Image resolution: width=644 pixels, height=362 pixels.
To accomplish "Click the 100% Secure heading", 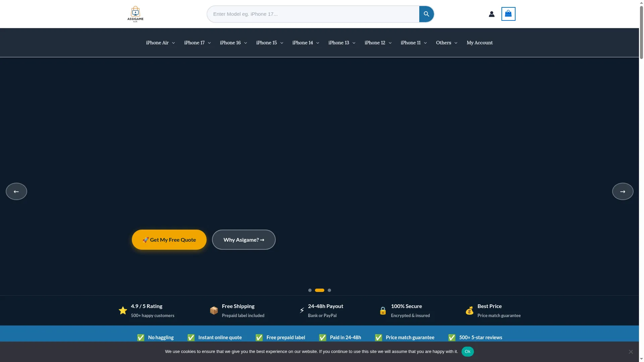I will point(407,306).
